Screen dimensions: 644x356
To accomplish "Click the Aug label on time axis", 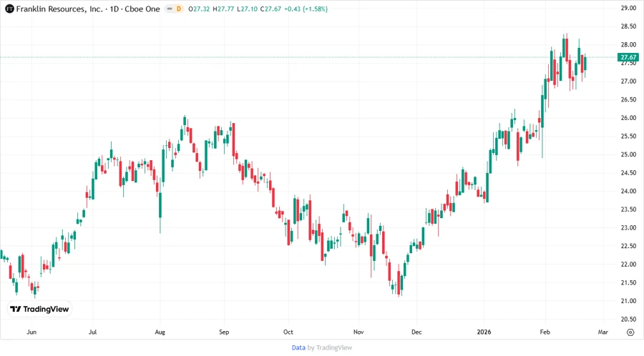I will pos(160,332).
